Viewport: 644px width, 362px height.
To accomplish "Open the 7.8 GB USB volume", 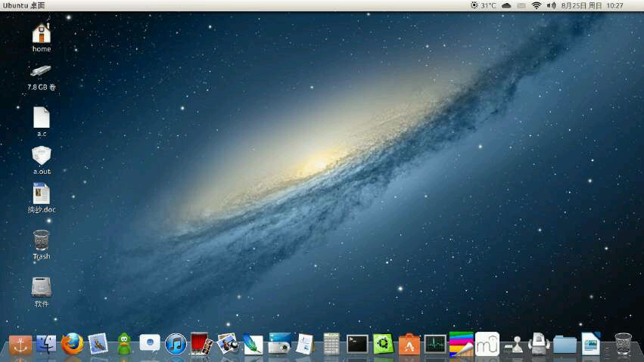I will coord(42,78).
